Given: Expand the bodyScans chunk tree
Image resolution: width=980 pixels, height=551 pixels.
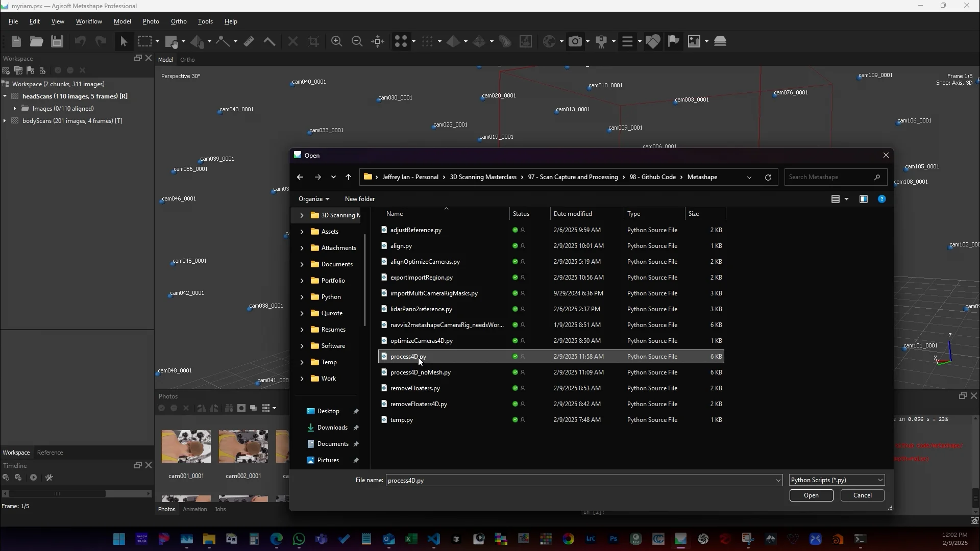Looking at the screenshot, I should click(x=5, y=121).
